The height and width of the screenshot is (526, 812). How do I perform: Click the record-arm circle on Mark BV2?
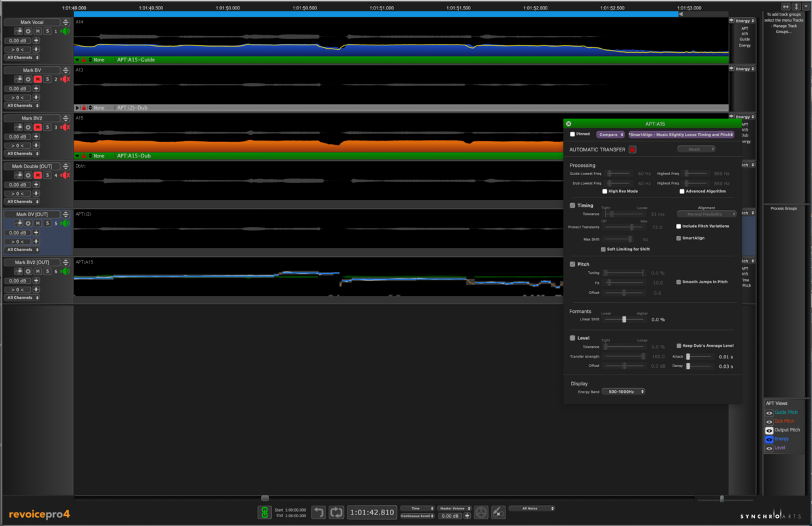[28, 127]
